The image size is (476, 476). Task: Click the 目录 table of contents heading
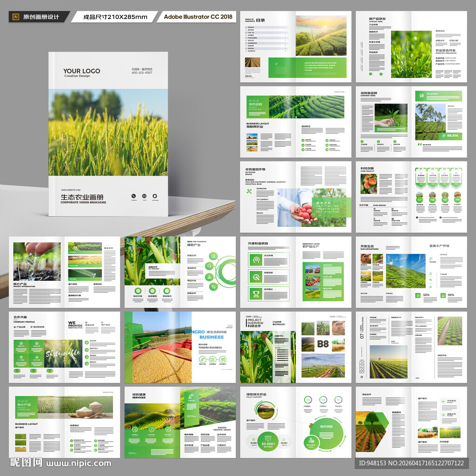[x=260, y=20]
